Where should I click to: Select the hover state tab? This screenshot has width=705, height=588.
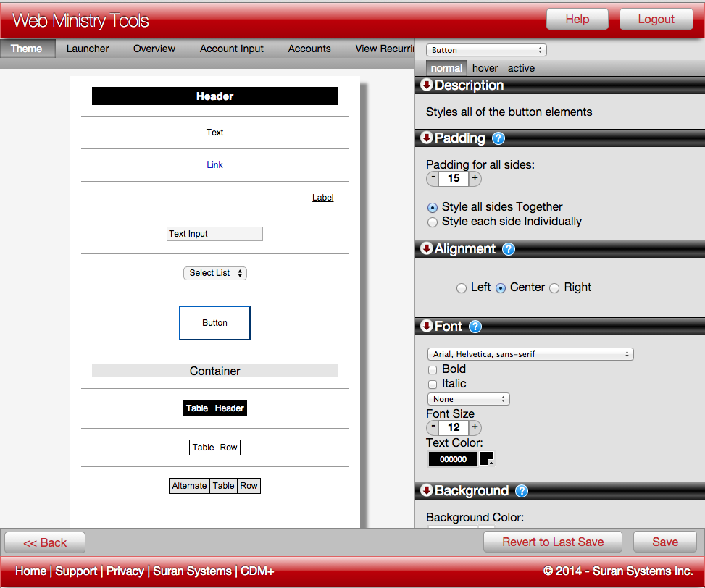point(485,68)
